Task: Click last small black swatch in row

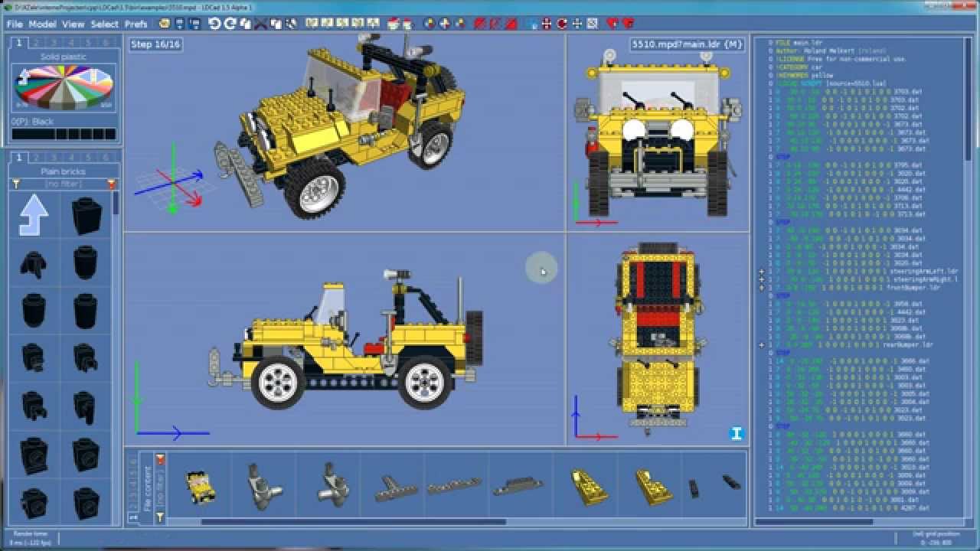Action: point(110,135)
